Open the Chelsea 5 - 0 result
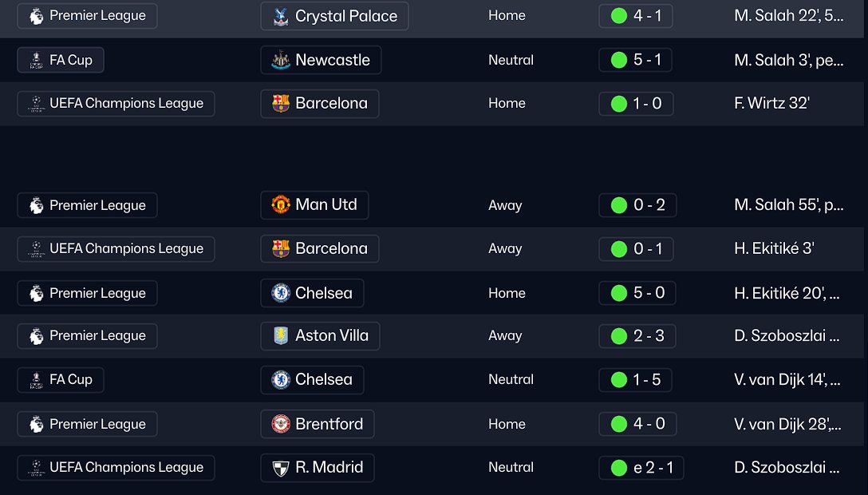This screenshot has height=495, width=868. [636, 293]
